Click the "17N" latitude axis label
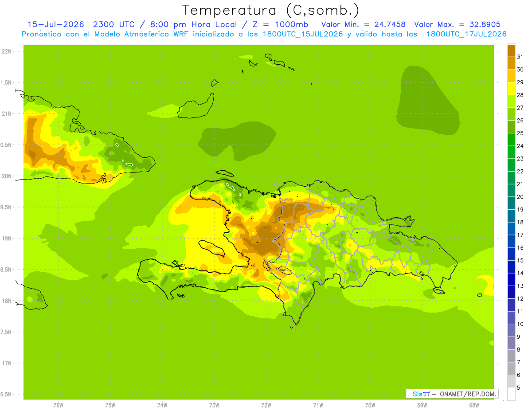Viewport: 532px width, 411px height. point(6,363)
